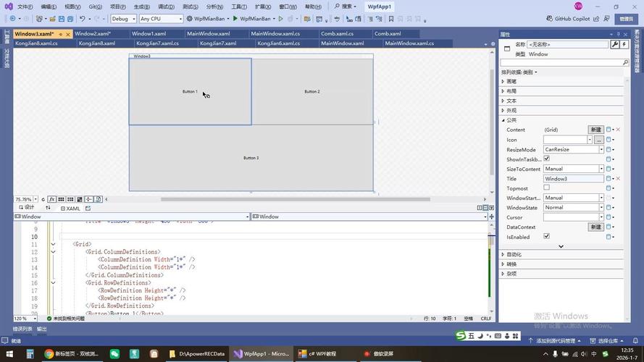Uncheck the IsEnabled checkbox
This screenshot has width=644, height=362.
(547, 236)
